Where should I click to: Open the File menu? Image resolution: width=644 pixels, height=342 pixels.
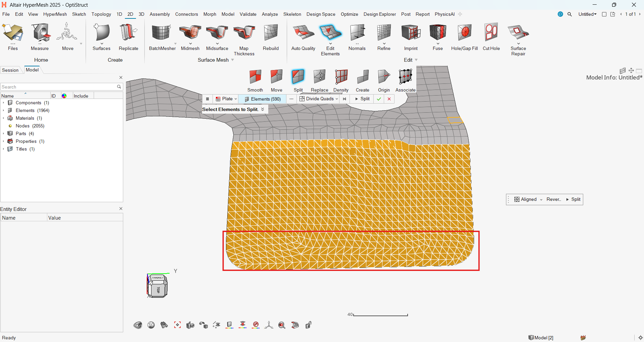click(x=6, y=14)
